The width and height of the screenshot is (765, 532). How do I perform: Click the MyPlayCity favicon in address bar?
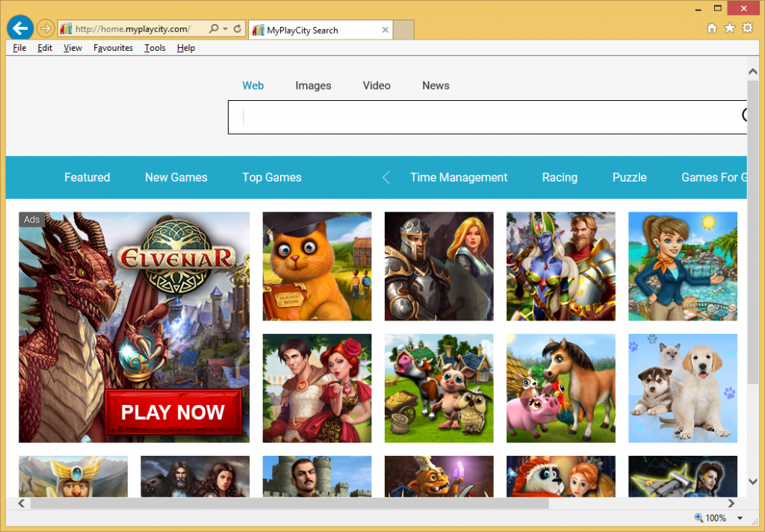point(66,29)
